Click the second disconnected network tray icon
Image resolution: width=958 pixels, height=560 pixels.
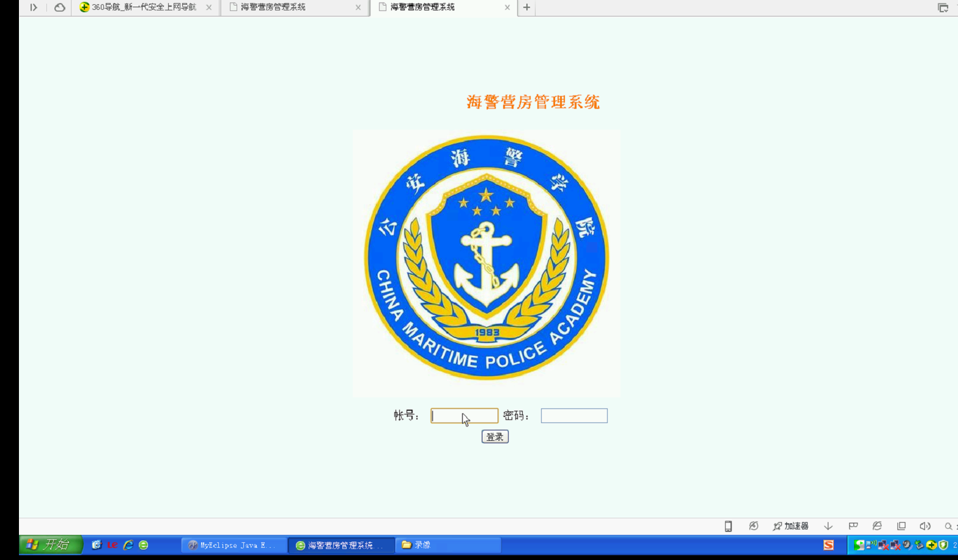[x=895, y=545]
